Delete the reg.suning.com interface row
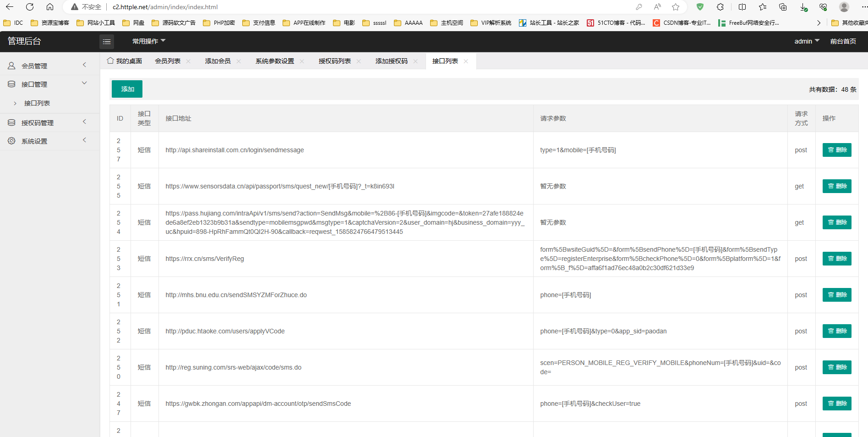868x437 pixels. tap(837, 367)
